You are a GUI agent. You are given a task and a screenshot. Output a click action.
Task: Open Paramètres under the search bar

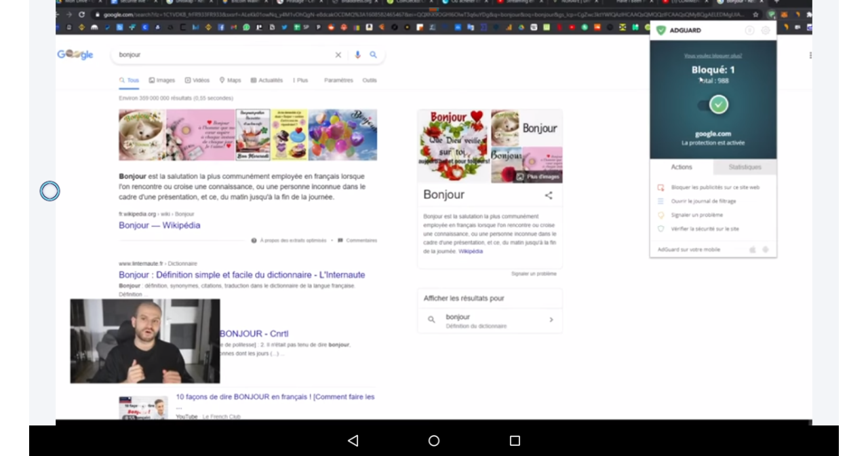tap(338, 80)
